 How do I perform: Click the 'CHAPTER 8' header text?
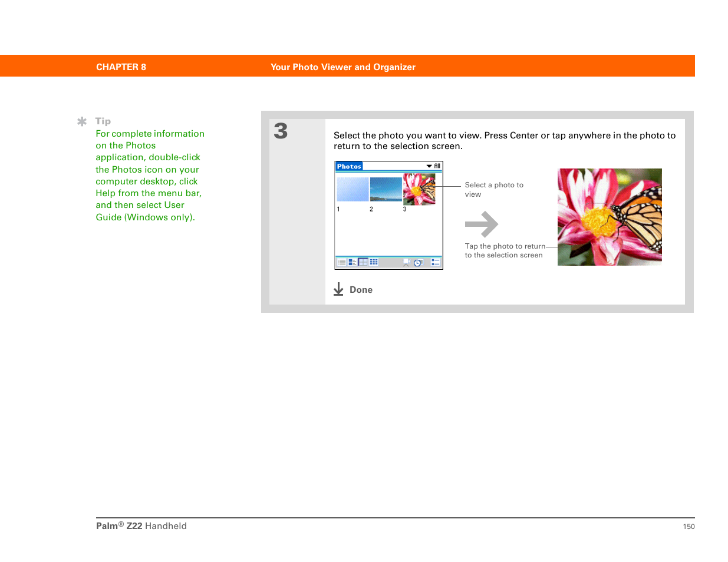pos(121,67)
